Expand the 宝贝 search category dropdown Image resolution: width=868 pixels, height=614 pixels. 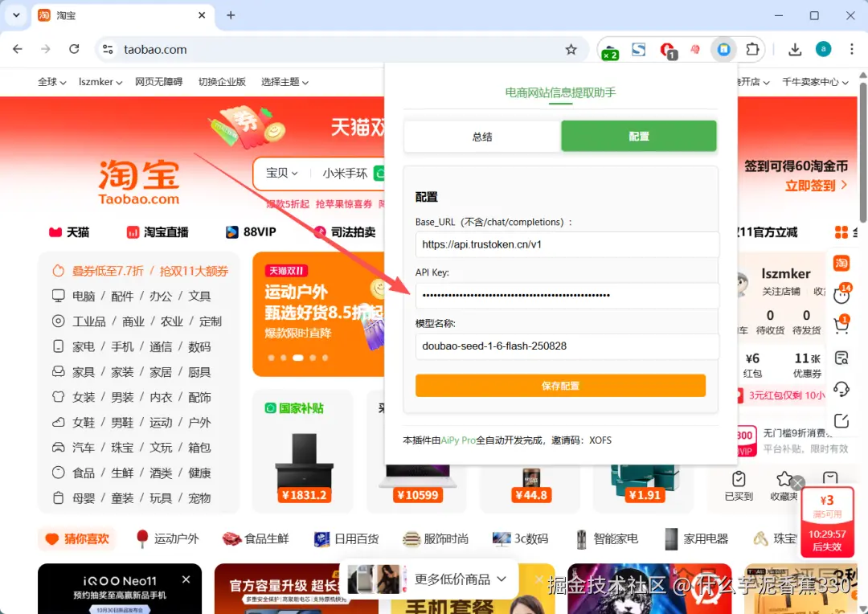(x=283, y=173)
